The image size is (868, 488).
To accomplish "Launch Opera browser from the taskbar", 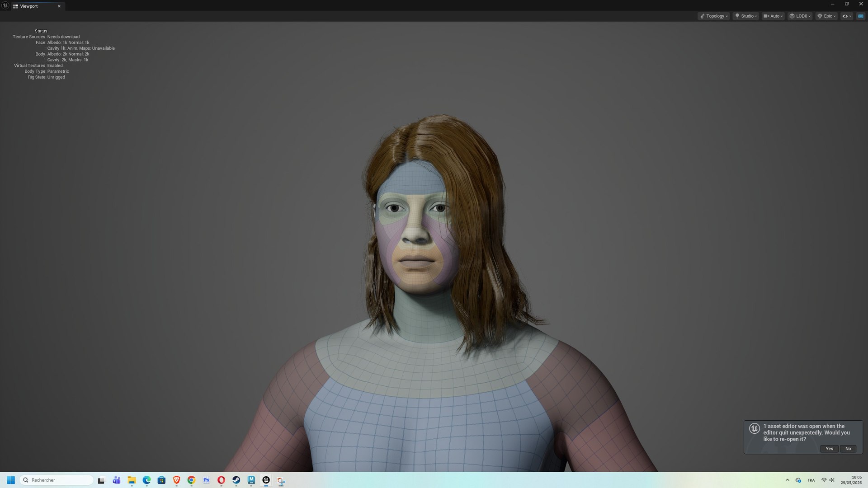I will tap(221, 480).
